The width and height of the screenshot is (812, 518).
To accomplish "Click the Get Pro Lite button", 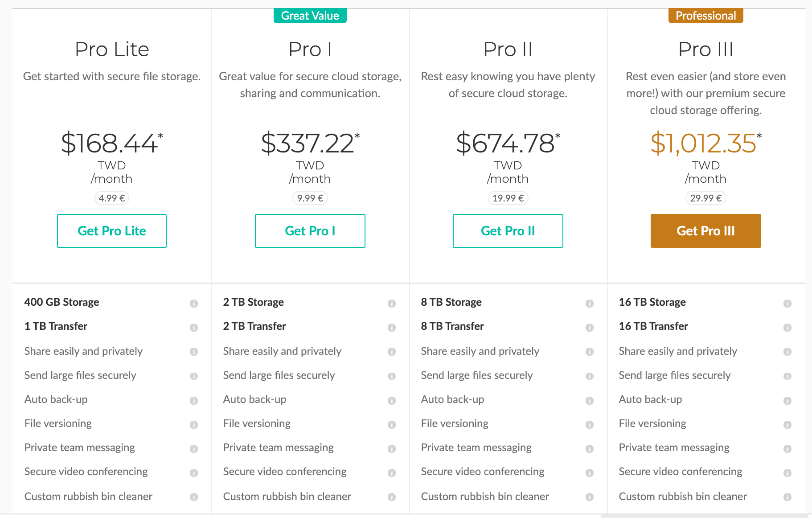I will [112, 231].
